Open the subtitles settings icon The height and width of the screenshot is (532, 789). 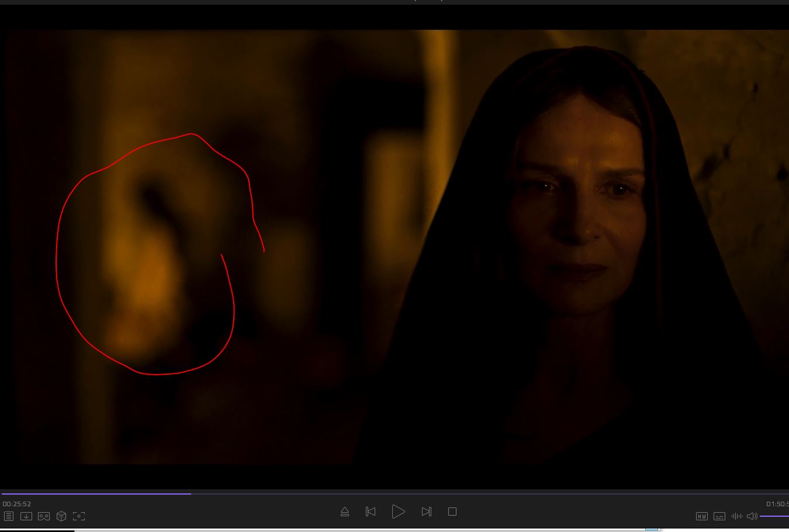coord(719,516)
